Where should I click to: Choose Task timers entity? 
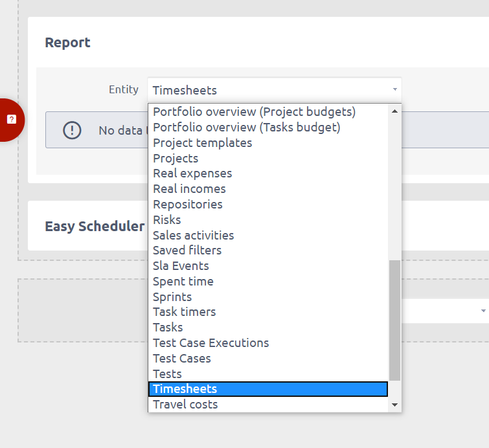pos(184,312)
